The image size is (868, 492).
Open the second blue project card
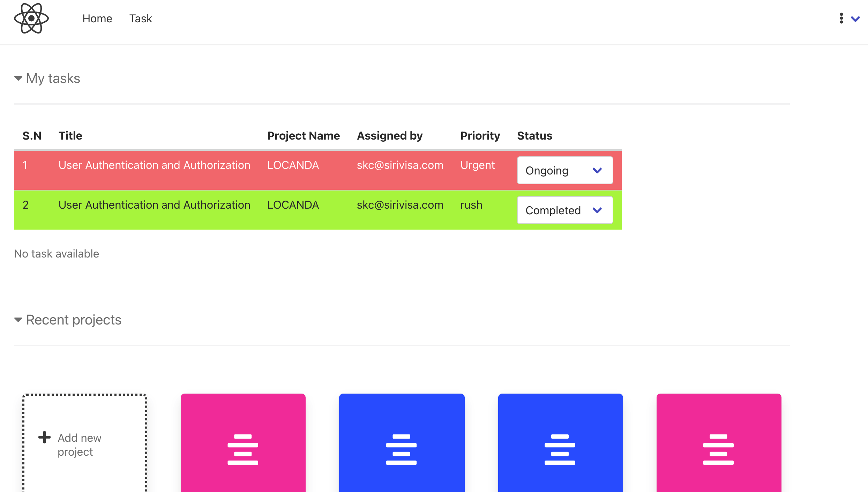[560, 447]
